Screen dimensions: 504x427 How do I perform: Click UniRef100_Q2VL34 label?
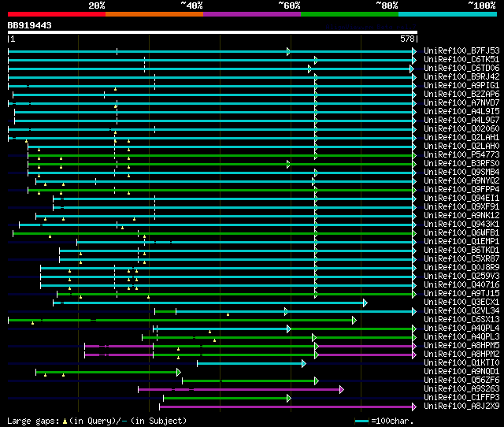tap(461, 311)
